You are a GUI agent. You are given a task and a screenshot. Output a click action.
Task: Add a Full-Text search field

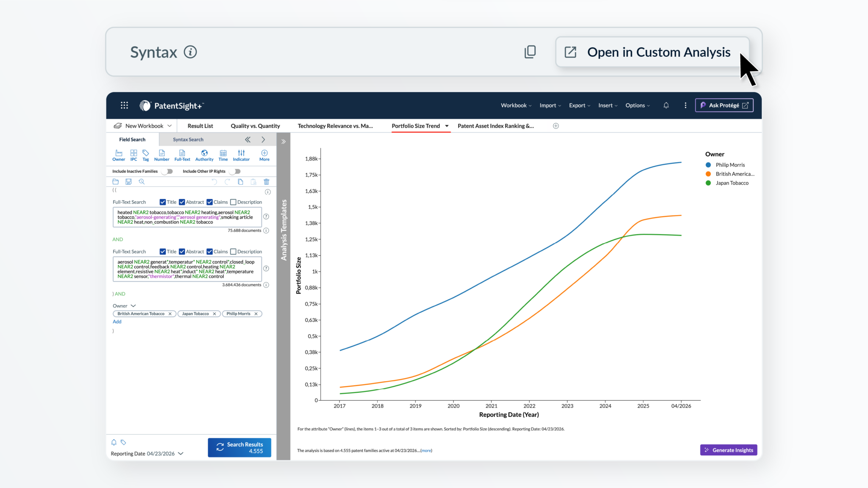coord(182,155)
